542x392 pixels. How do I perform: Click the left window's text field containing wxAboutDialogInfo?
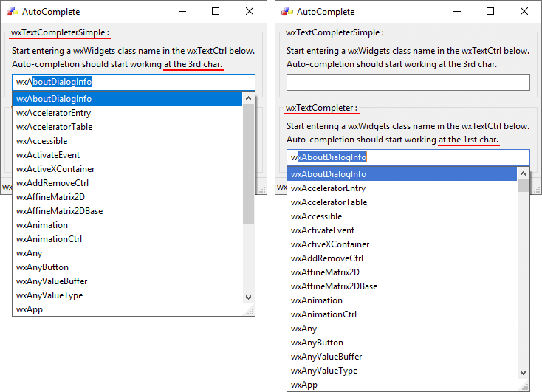133,82
